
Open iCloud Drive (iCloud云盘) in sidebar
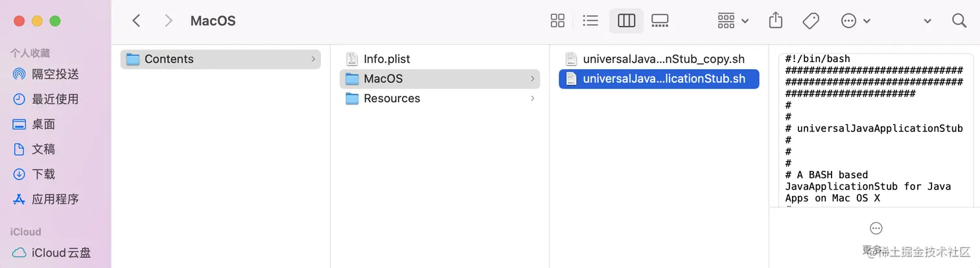point(61,252)
